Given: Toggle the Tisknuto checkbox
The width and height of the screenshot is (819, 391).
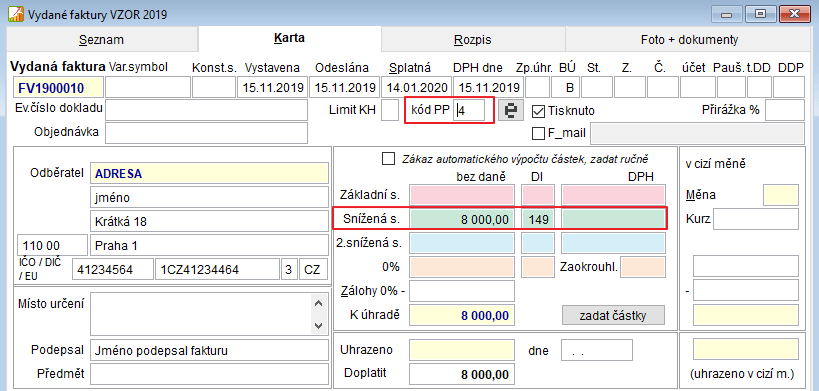Looking at the screenshot, I should 538,111.
